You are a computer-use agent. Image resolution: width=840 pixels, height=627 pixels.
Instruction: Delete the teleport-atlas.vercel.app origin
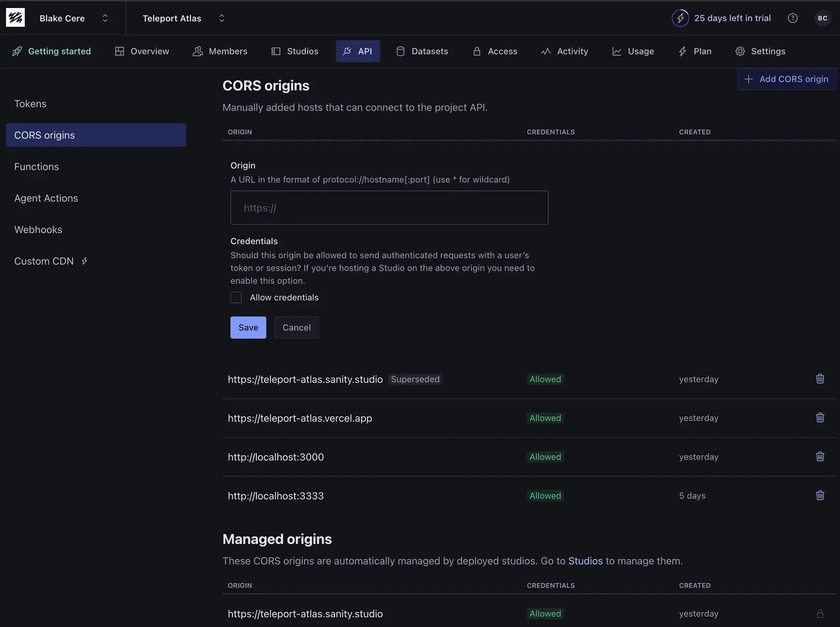point(820,417)
